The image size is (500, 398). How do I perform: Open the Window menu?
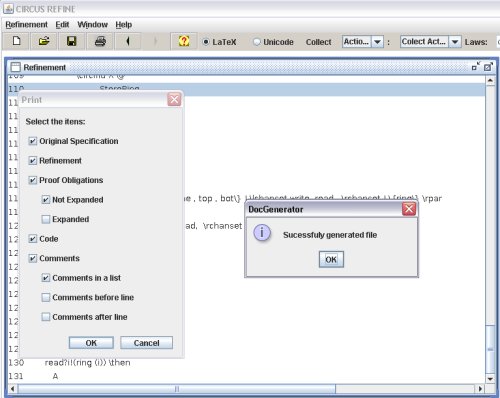[92, 25]
